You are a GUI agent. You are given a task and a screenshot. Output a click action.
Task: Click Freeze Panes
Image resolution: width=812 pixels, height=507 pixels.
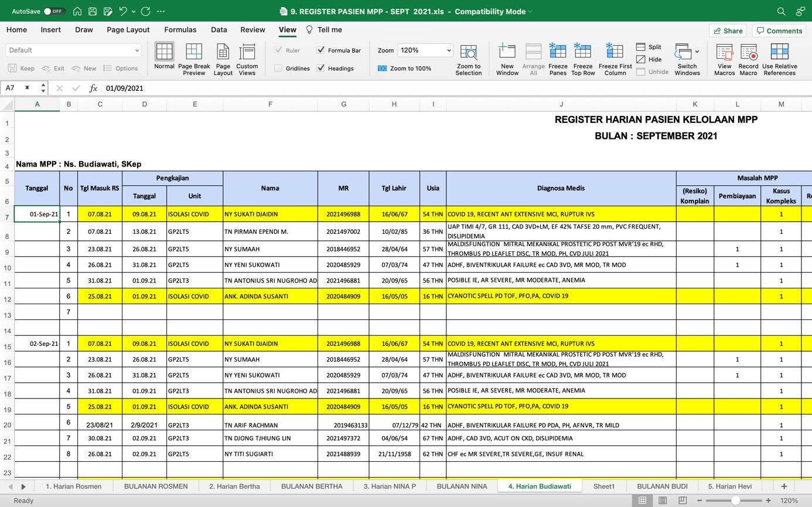click(x=558, y=59)
